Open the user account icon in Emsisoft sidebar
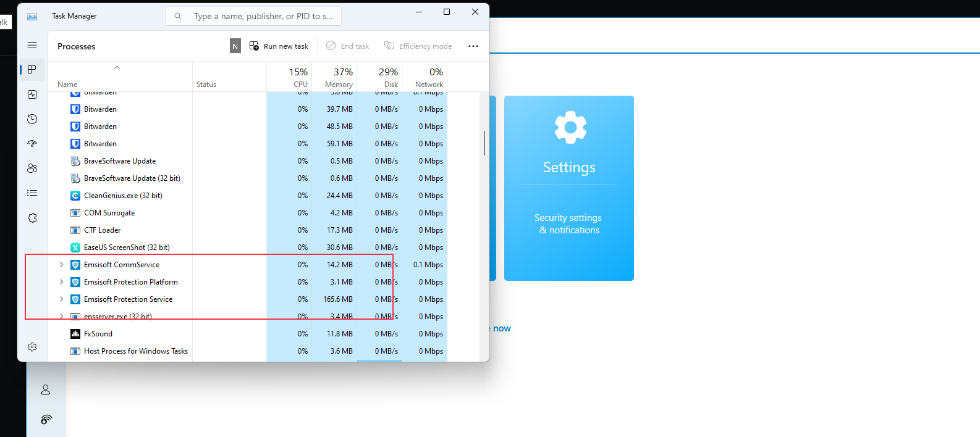Screen dimensions: 980x437 pyautogui.click(x=46, y=390)
